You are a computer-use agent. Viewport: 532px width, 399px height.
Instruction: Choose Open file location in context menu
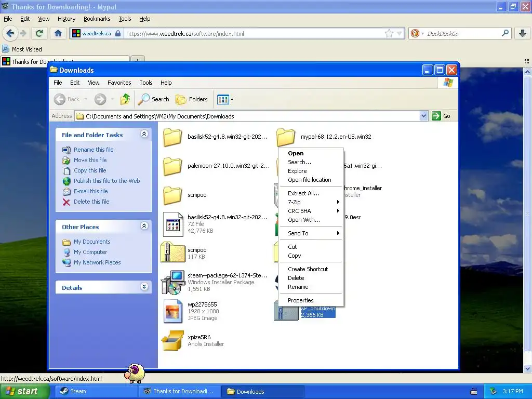click(x=310, y=180)
